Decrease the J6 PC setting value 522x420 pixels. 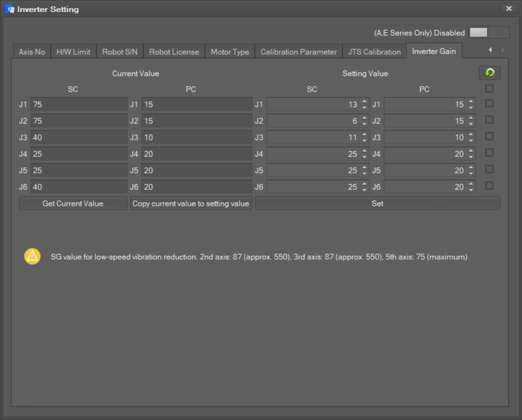pyautogui.click(x=471, y=190)
